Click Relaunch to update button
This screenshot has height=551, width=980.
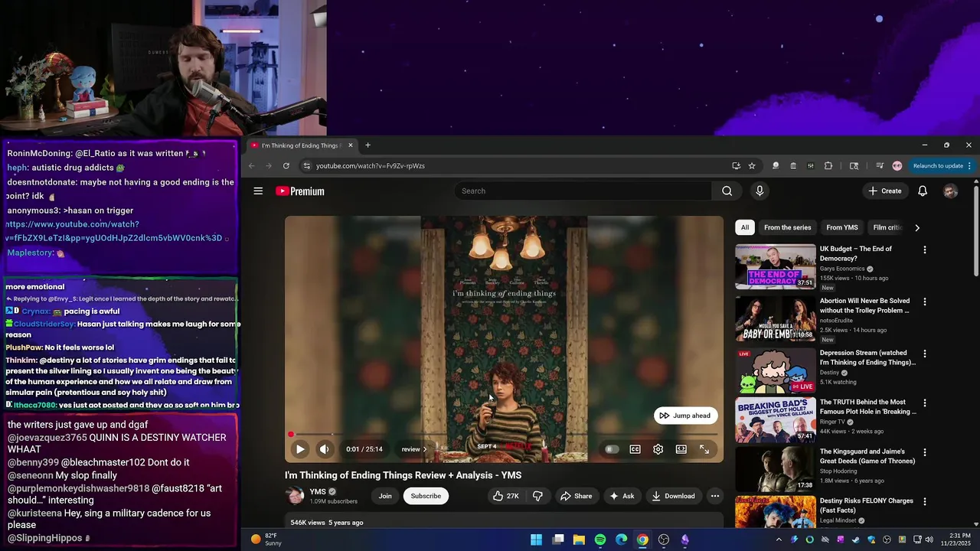(x=941, y=165)
